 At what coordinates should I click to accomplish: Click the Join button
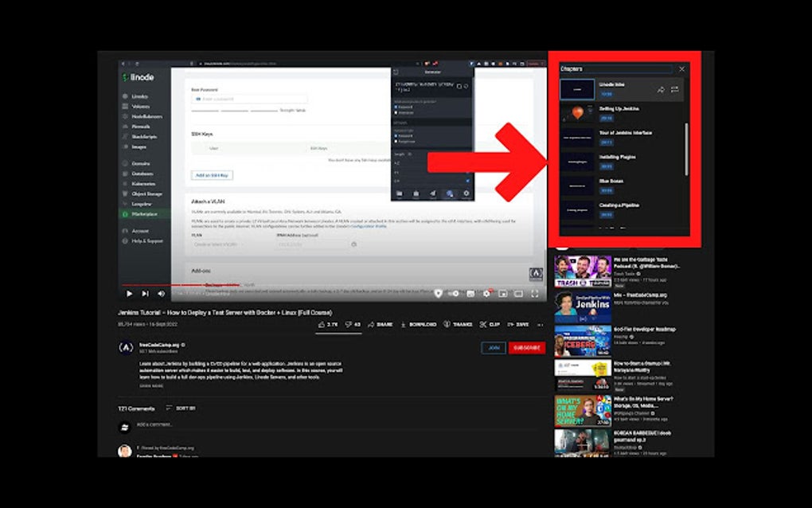[x=494, y=348]
